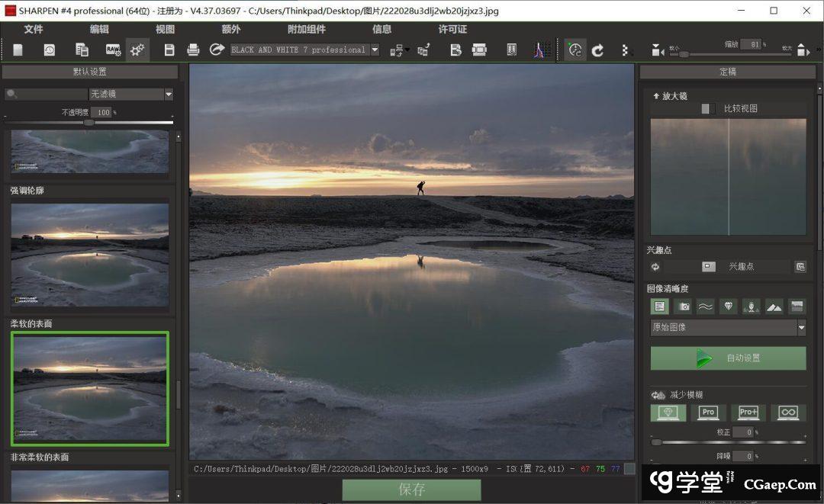Select the portrait icon under 图像清晰度

751,306
